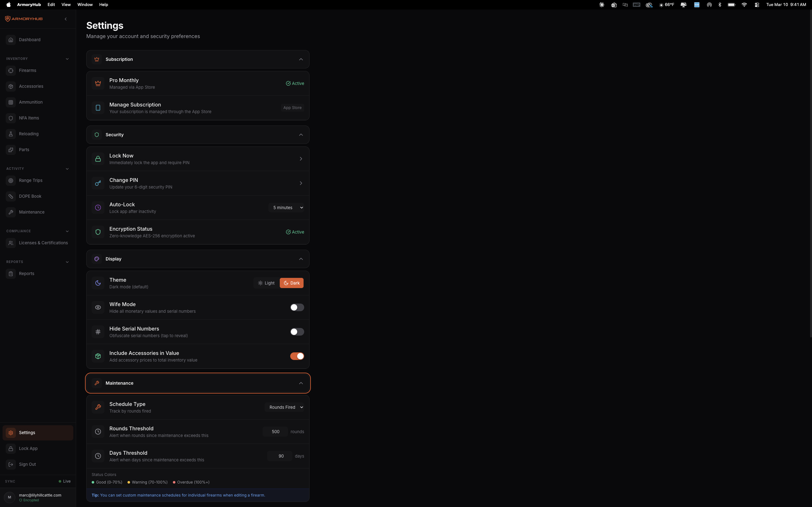Sign out of the account
812x507 pixels.
(x=28, y=464)
